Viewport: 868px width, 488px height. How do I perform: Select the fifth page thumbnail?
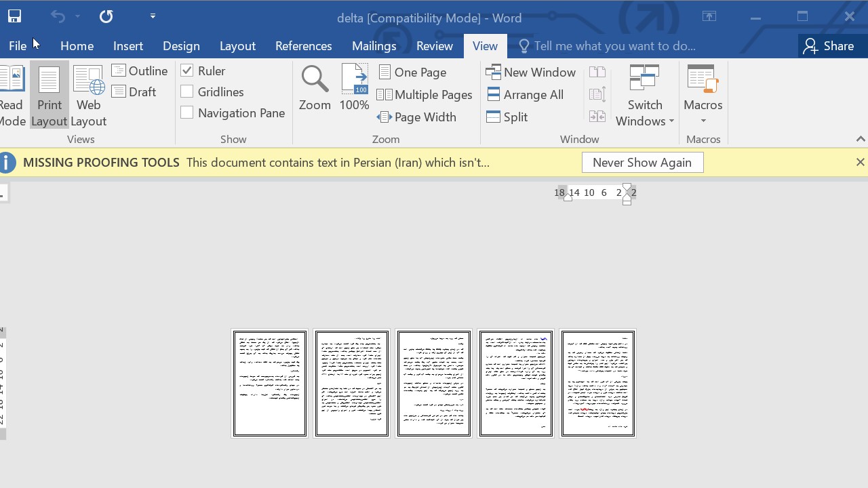click(x=598, y=384)
